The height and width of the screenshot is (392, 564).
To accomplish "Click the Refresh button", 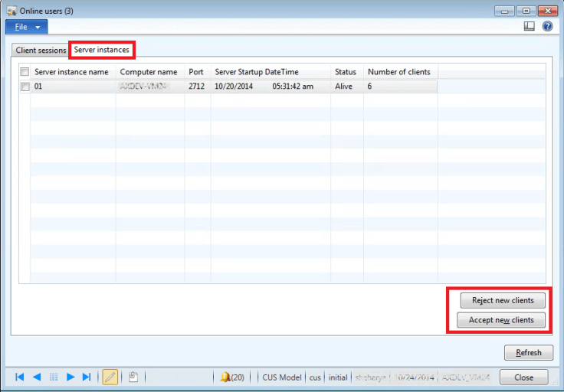I will [528, 353].
